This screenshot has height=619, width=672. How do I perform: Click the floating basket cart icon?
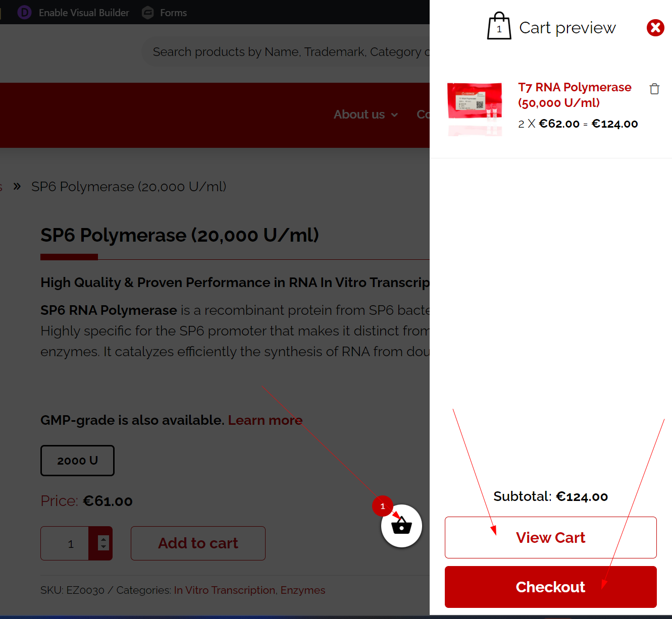coord(401,526)
